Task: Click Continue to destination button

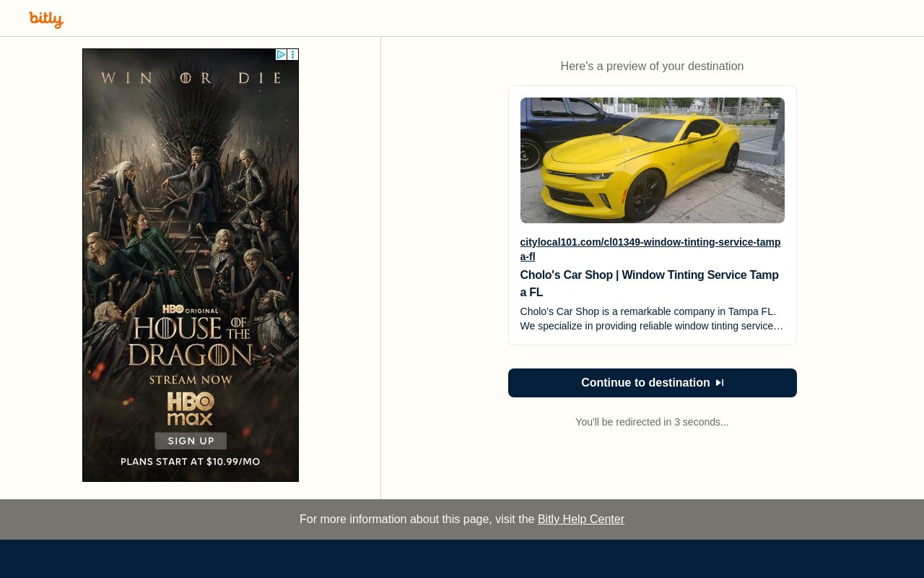Action: (652, 383)
